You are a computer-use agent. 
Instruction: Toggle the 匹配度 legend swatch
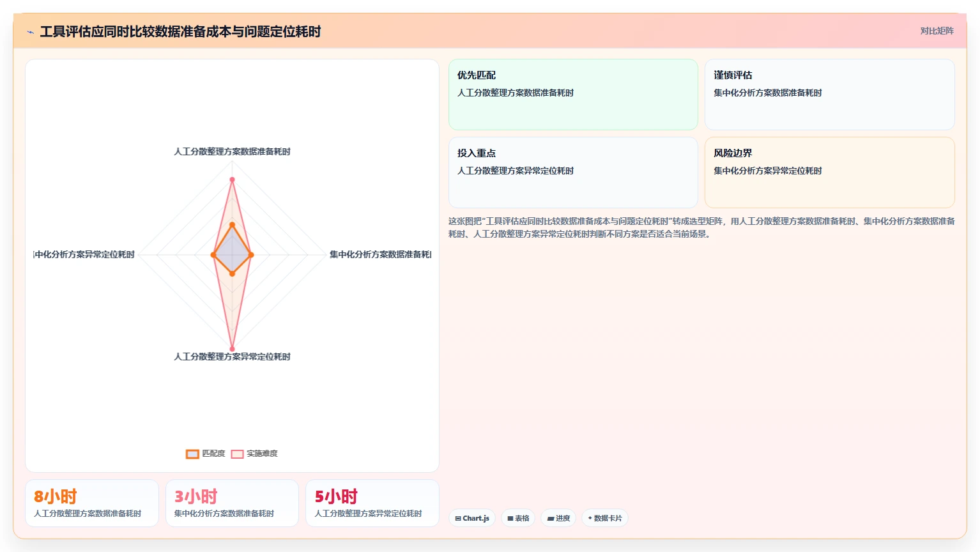pyautogui.click(x=192, y=454)
